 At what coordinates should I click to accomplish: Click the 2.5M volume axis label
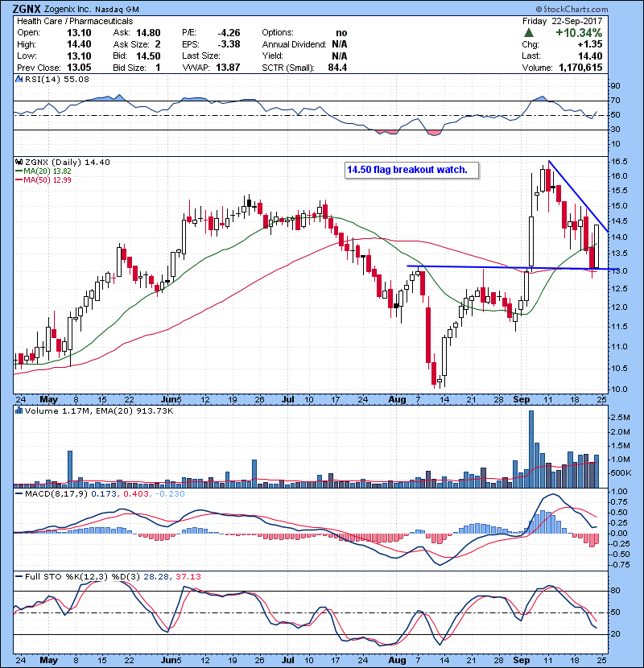pyautogui.click(x=620, y=418)
